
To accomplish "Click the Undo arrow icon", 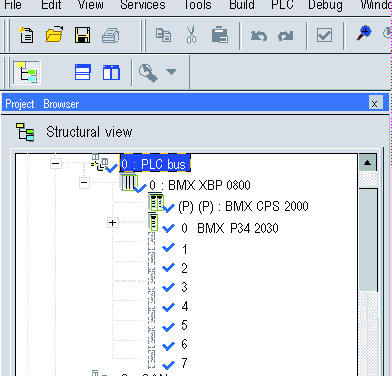I will (259, 35).
